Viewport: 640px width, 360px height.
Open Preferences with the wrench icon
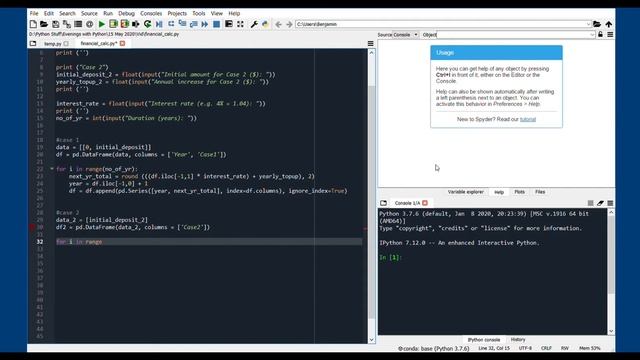click(254, 24)
